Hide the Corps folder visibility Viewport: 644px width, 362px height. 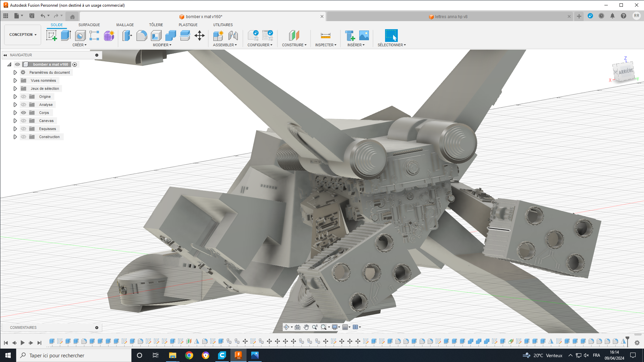23,113
